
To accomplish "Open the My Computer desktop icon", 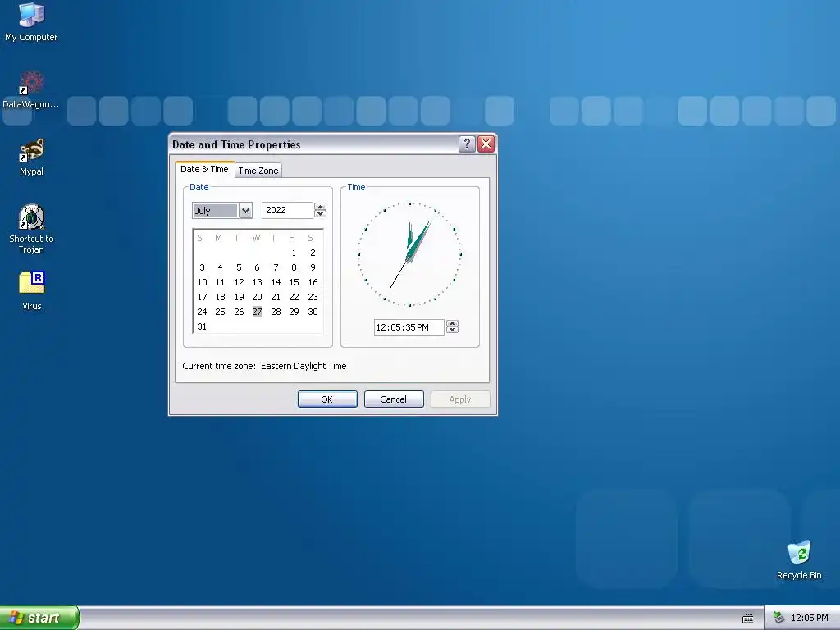I will click(32, 22).
